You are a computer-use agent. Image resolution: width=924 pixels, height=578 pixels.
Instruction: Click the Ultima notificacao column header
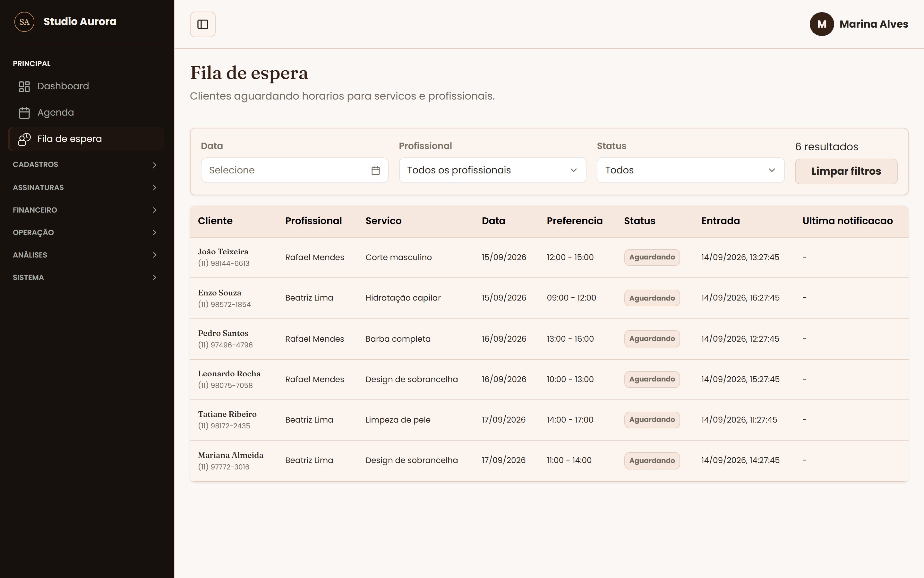[x=847, y=221]
